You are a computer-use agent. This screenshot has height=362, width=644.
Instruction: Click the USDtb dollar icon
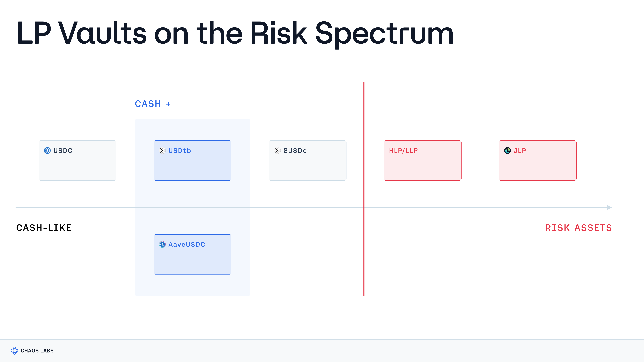[x=162, y=150]
